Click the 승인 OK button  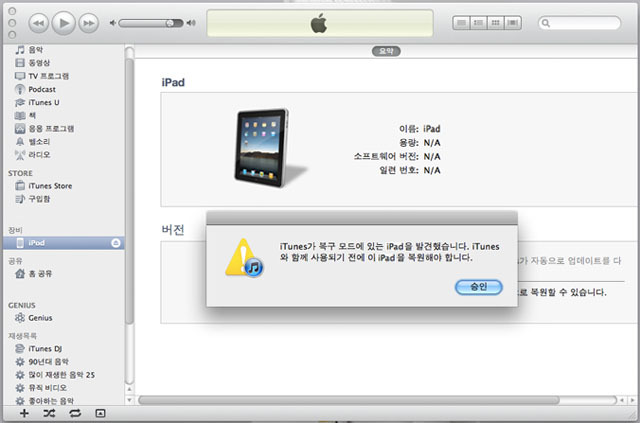point(478,287)
